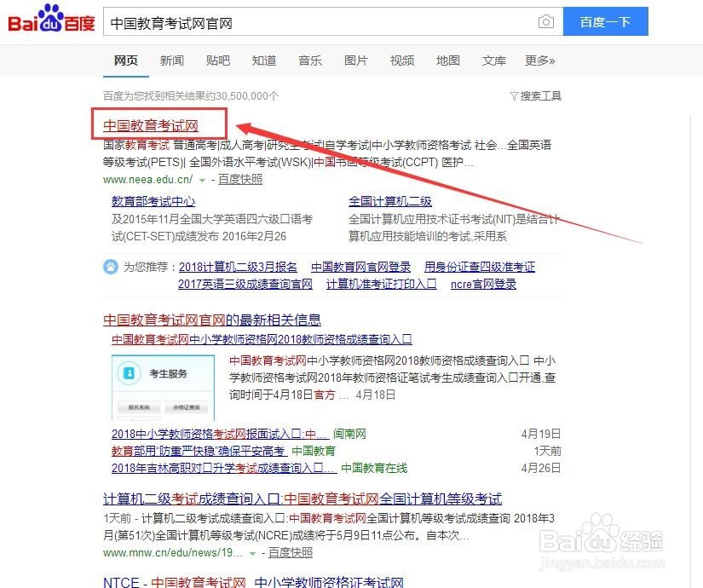Open 2018中小学教师资格考试网报面试入口 news link
Viewport: 703px width, 588px height.
(x=220, y=434)
